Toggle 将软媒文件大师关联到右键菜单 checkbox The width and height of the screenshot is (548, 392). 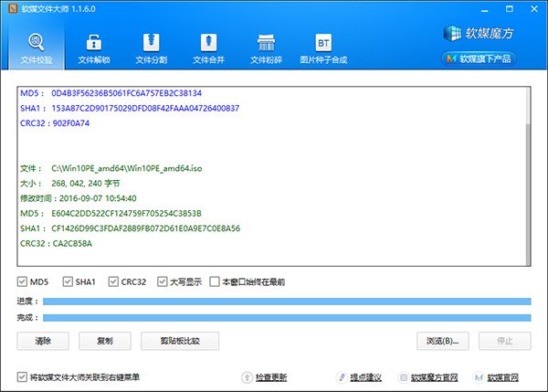[22, 377]
